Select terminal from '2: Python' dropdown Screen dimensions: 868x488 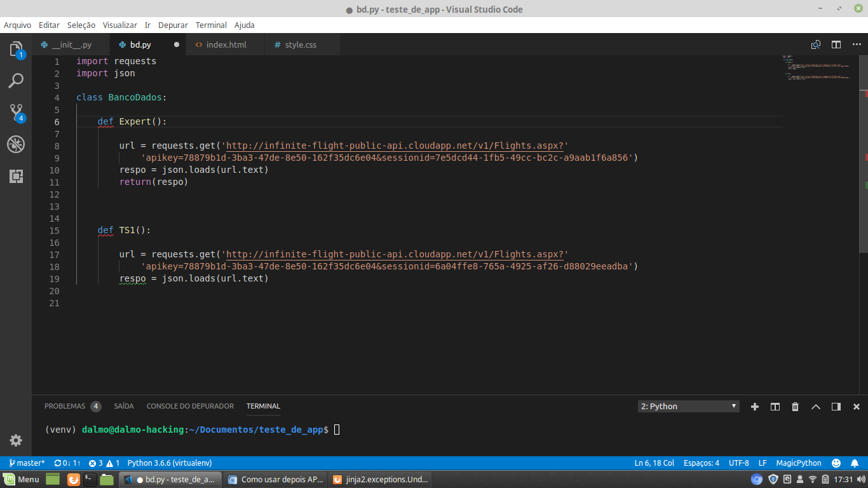[x=689, y=406]
